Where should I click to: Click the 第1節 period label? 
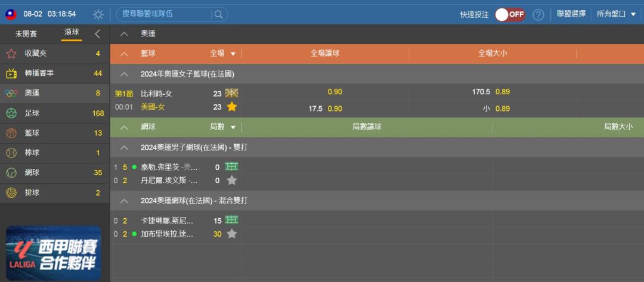(123, 94)
